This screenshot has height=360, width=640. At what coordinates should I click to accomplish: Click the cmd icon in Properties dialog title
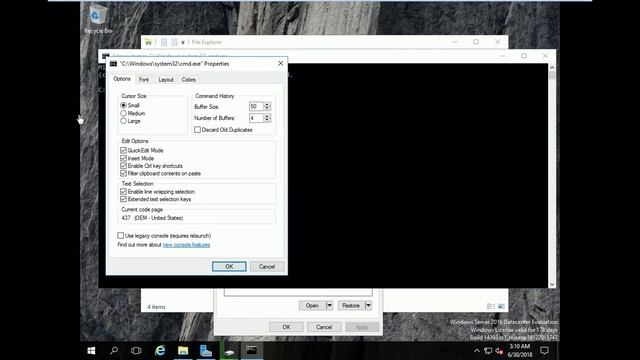pos(113,64)
